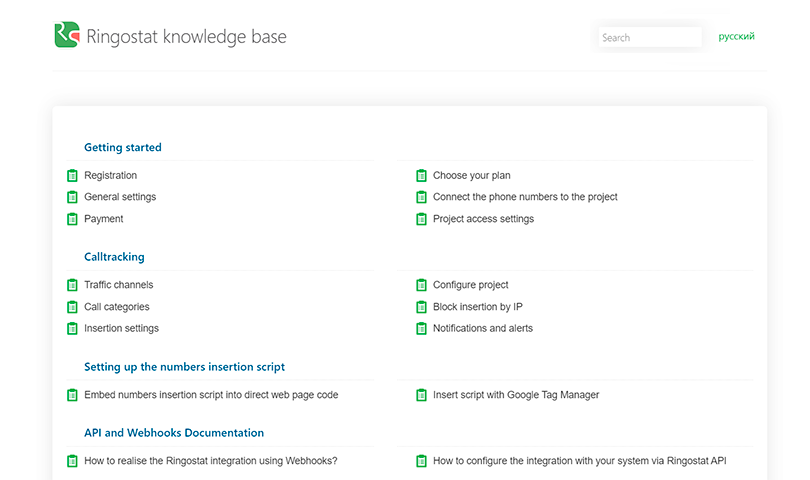The width and height of the screenshot is (810, 480).
Task: Click the clipboard icon beside Payment
Action: [72, 219]
